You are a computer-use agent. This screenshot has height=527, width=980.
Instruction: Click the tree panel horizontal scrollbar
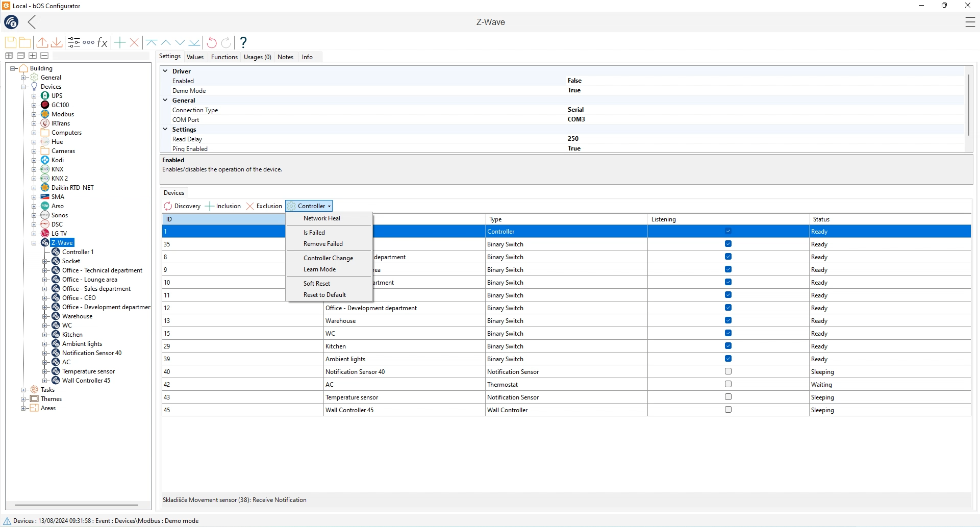77,505
